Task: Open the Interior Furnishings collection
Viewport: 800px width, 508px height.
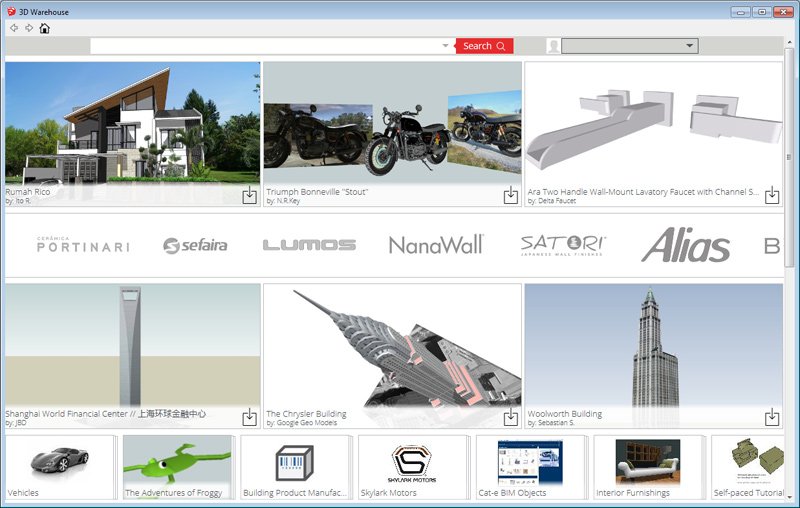Action: 648,467
